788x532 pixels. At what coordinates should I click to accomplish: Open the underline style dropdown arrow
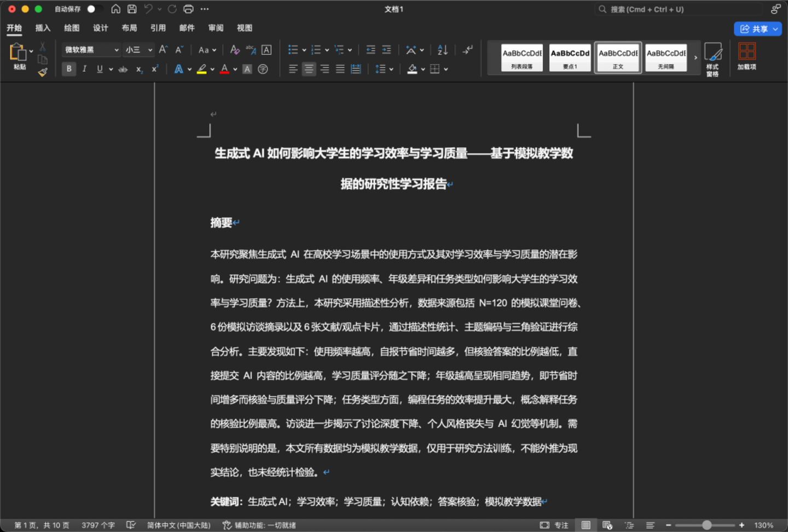pos(111,69)
